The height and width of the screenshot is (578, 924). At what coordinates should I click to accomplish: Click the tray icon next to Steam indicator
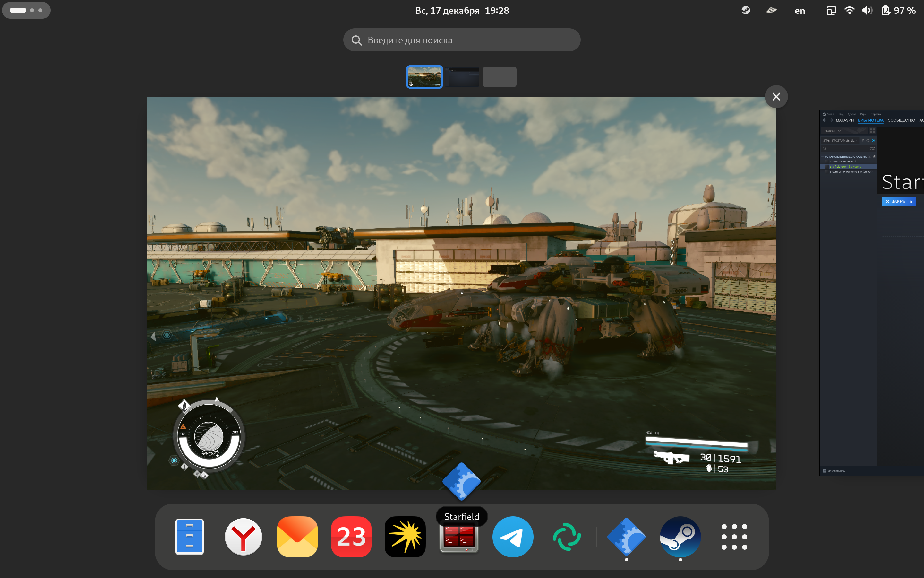click(x=771, y=10)
